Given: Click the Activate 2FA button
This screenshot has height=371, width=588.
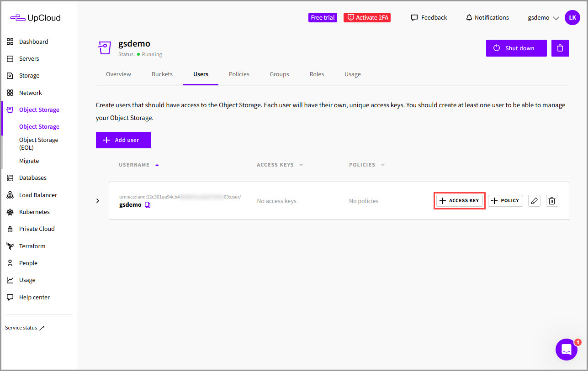Looking at the screenshot, I should [x=367, y=18].
